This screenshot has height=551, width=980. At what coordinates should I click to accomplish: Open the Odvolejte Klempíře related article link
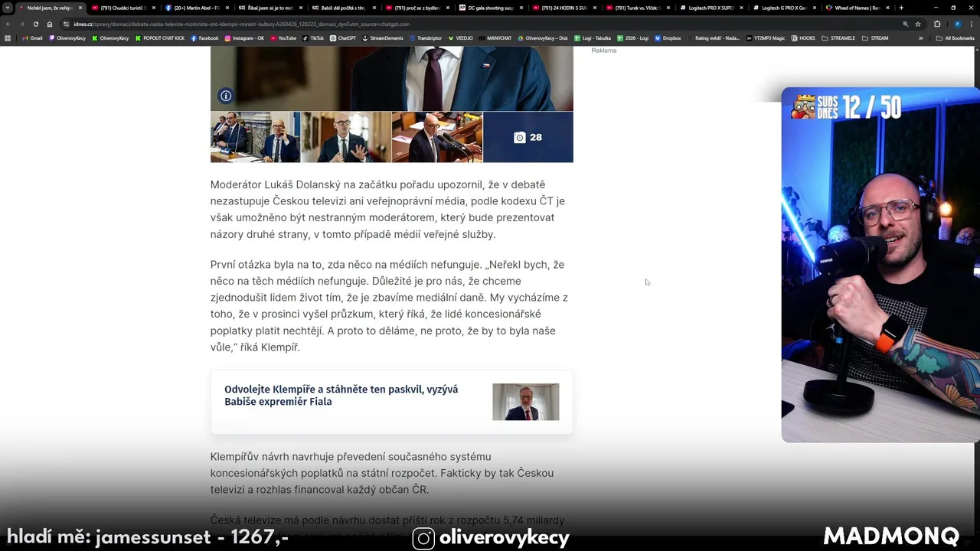(341, 395)
